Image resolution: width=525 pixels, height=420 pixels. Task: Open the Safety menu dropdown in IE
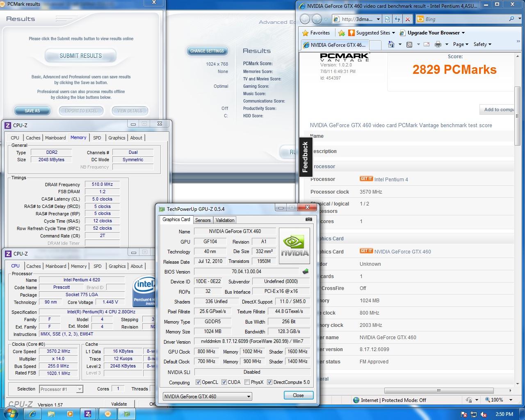coord(482,44)
